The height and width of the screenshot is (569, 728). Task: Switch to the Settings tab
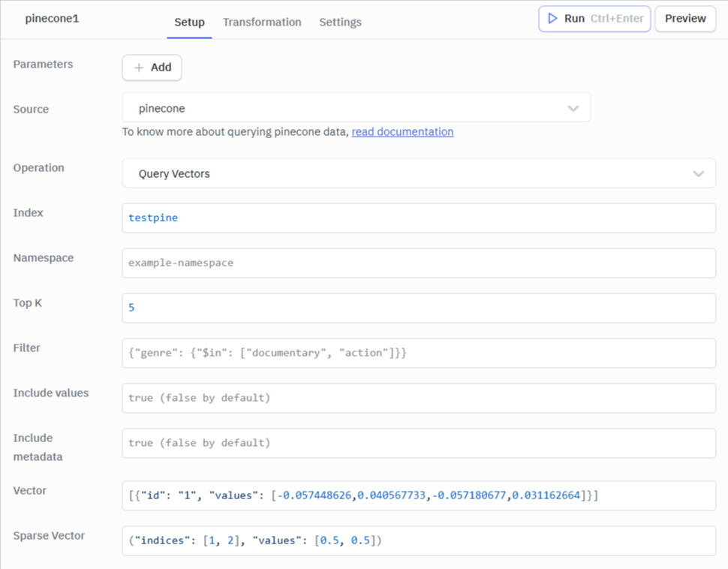point(340,23)
